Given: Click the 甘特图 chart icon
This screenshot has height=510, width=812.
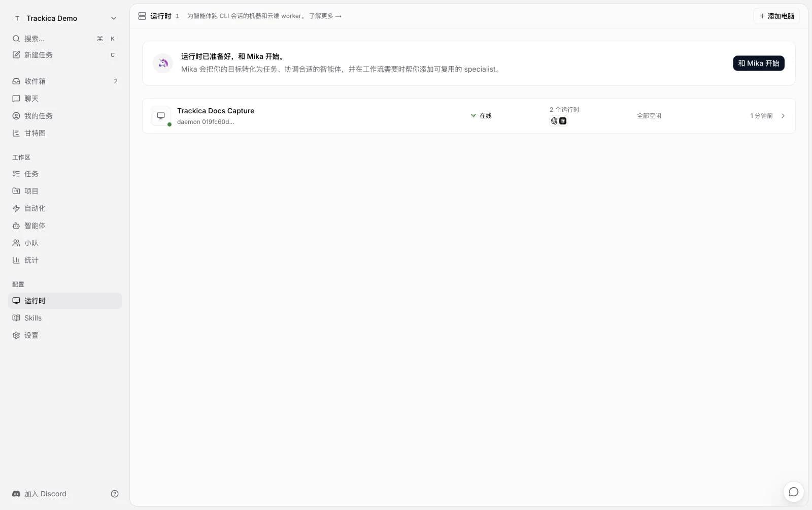Looking at the screenshot, I should 16,133.
